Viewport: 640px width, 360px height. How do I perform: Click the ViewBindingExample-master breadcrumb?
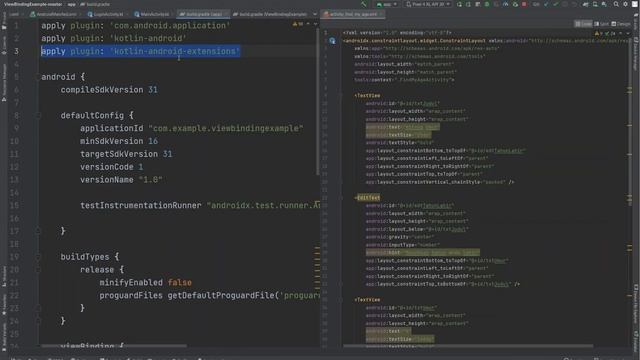33,4
